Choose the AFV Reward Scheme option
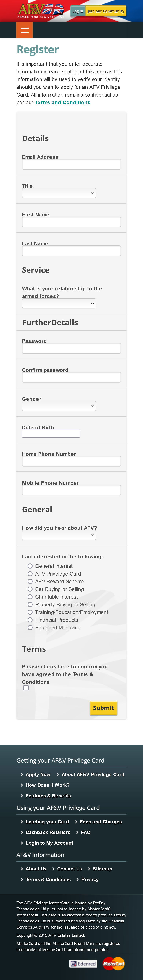The height and width of the screenshot is (980, 143). pos(30,581)
